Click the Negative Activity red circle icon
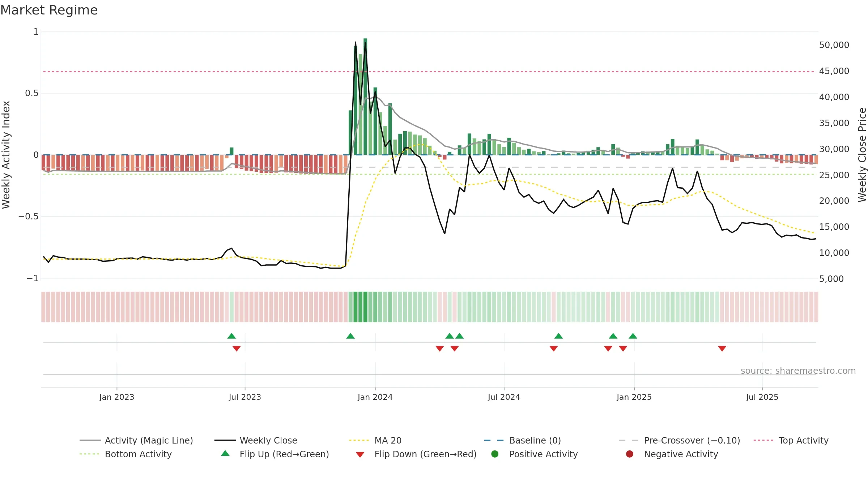Screen dimensions: 868x488 (630, 454)
